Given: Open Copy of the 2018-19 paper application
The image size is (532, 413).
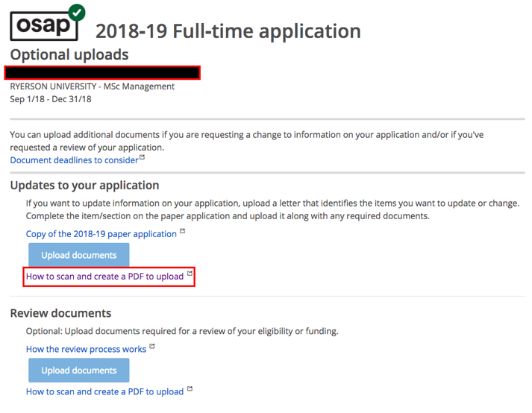Looking at the screenshot, I should click(101, 234).
